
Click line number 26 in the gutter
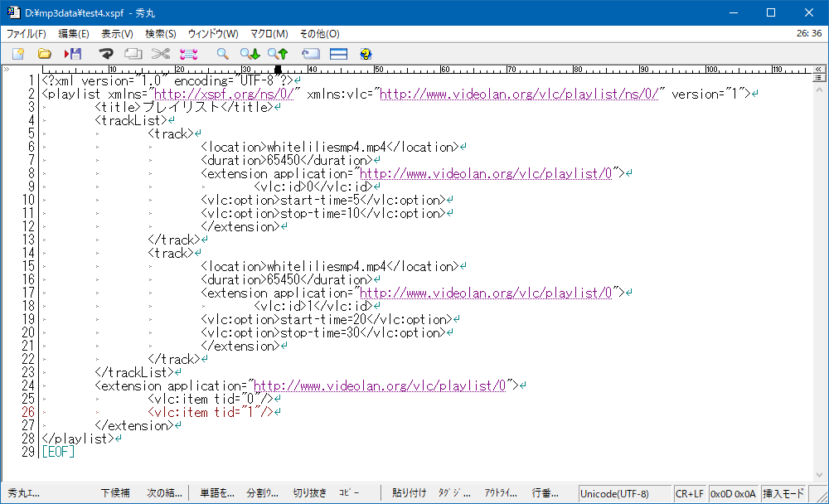click(28, 412)
